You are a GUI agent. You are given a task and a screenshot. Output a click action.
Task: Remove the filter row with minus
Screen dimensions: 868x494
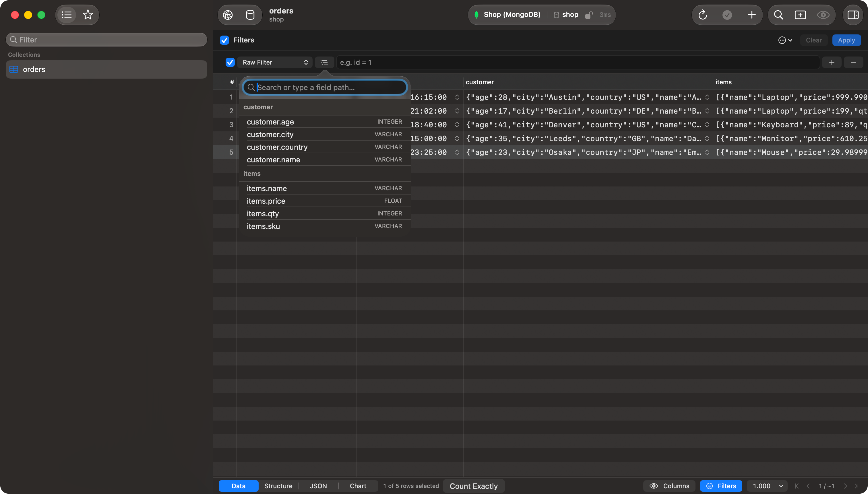(x=853, y=63)
